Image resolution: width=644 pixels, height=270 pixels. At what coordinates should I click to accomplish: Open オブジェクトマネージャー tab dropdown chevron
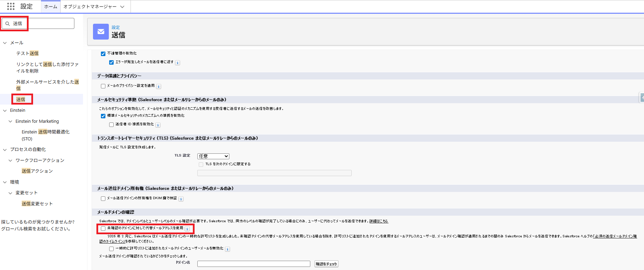[x=122, y=7]
